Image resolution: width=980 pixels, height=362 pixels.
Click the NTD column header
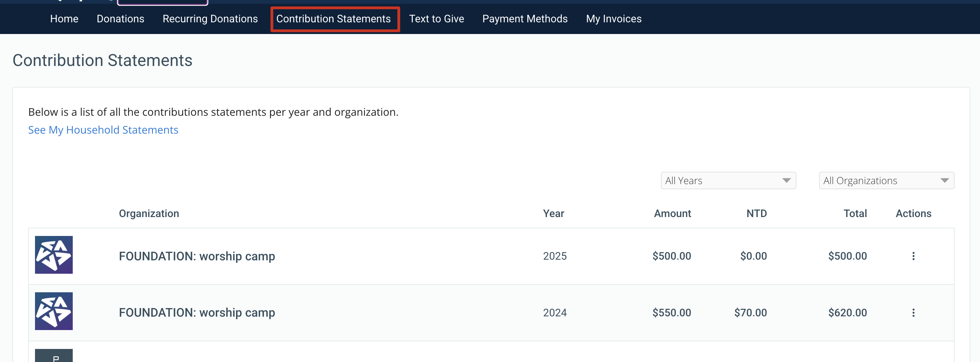coord(756,214)
